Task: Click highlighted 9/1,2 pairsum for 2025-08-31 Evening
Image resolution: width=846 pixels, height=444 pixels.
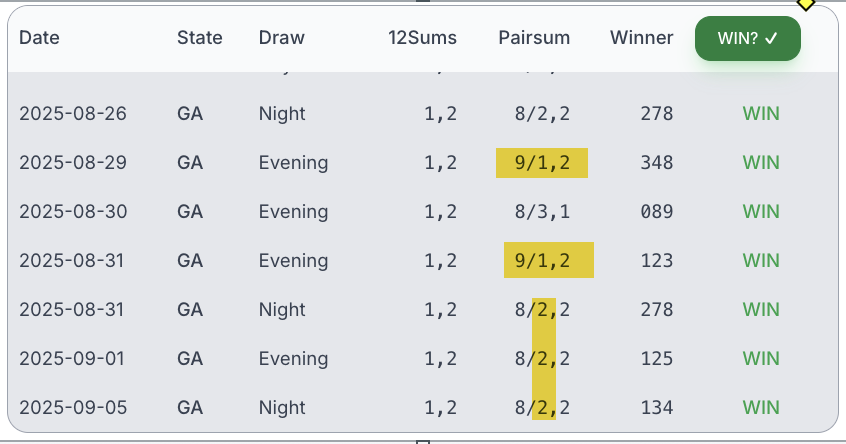Action: (x=549, y=261)
